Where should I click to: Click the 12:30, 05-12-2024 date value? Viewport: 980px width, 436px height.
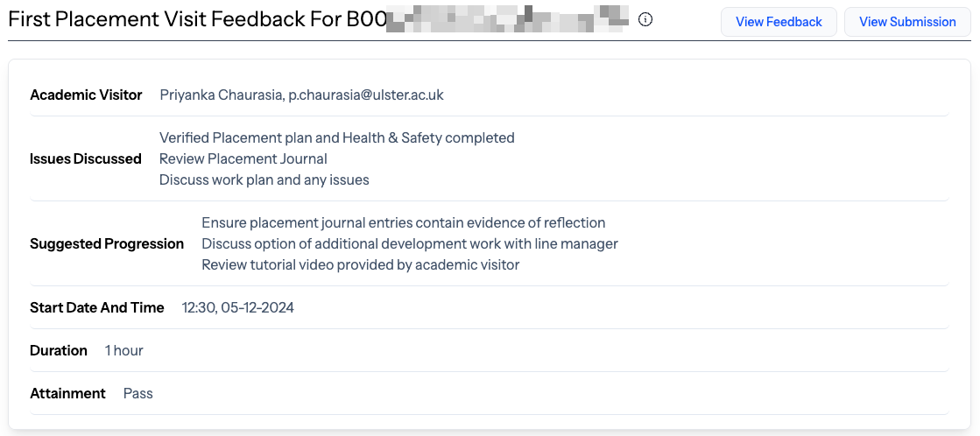[237, 307]
